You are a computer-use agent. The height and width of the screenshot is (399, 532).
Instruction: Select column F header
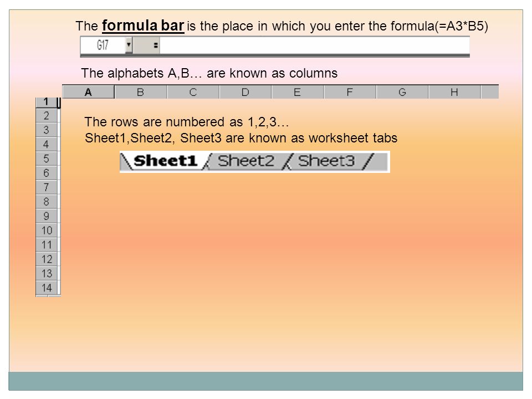click(x=350, y=92)
